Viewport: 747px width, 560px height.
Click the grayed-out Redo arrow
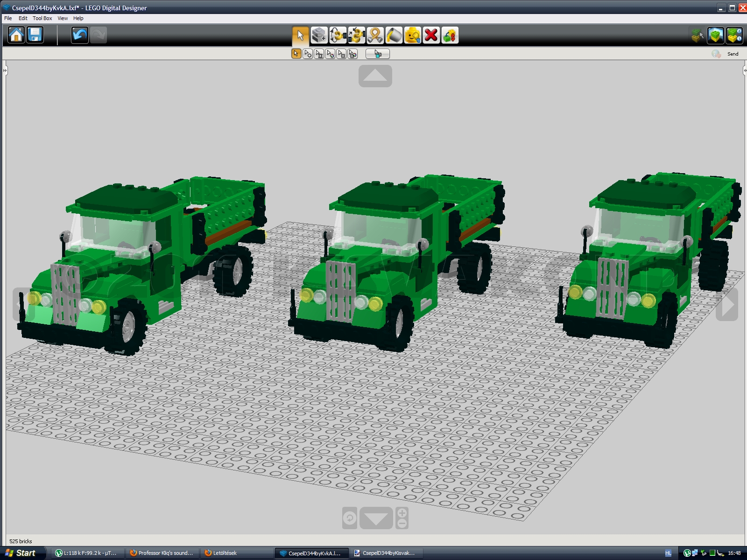[x=98, y=35]
